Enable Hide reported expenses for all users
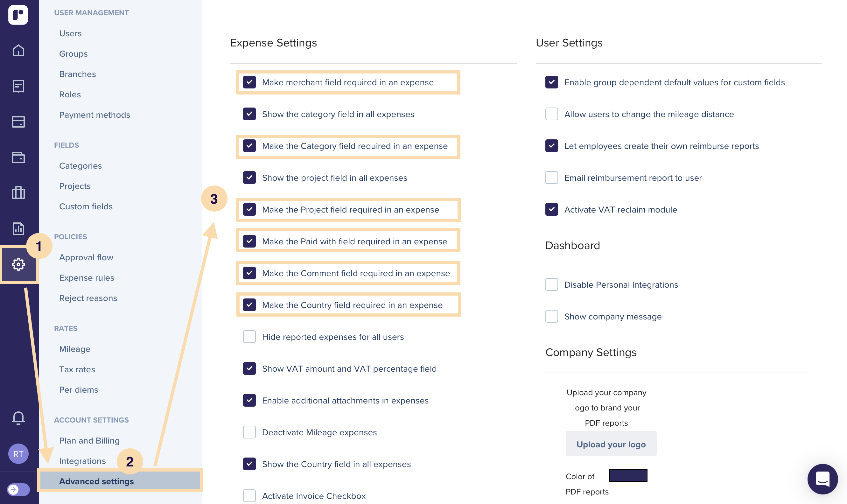847x504 pixels. pos(249,337)
